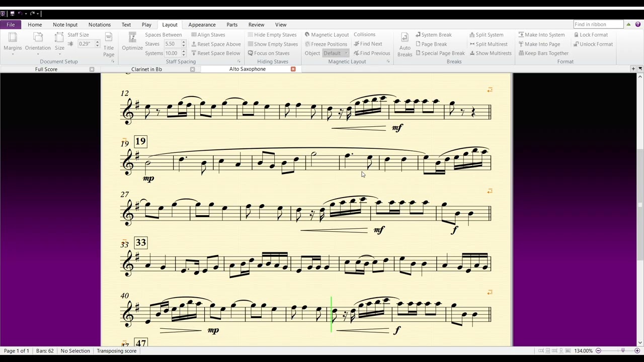The image size is (644, 362).
Task: Click Make Into Page
Action: tap(539, 44)
